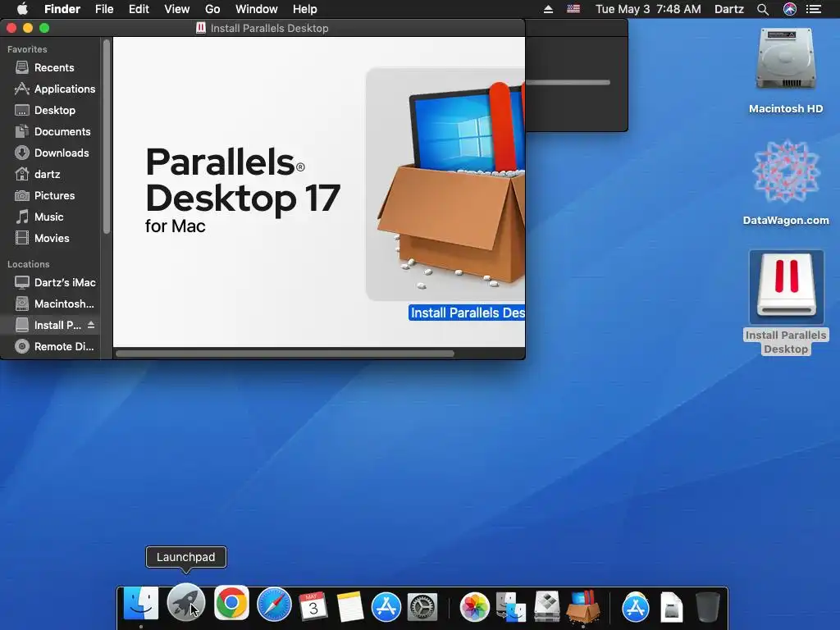840x630 pixels.
Task: Click the date and time in menu bar
Action: pos(648,9)
